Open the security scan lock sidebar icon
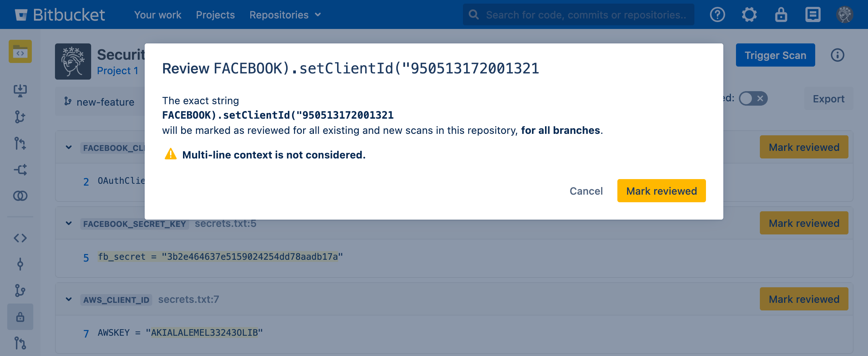This screenshot has width=868, height=356. pos(20,317)
